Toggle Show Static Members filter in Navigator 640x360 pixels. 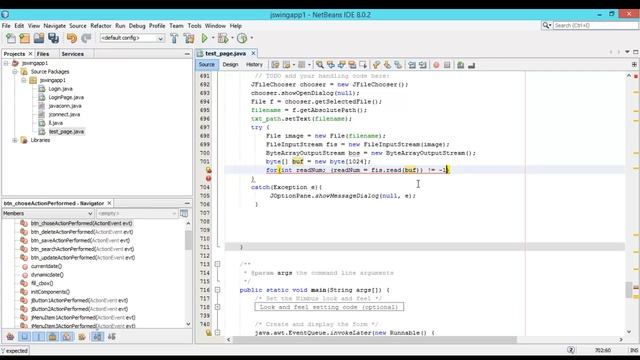pos(39,337)
